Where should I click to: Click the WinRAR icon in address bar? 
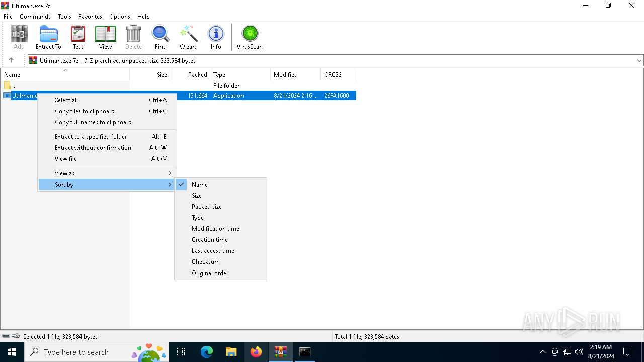tap(33, 60)
